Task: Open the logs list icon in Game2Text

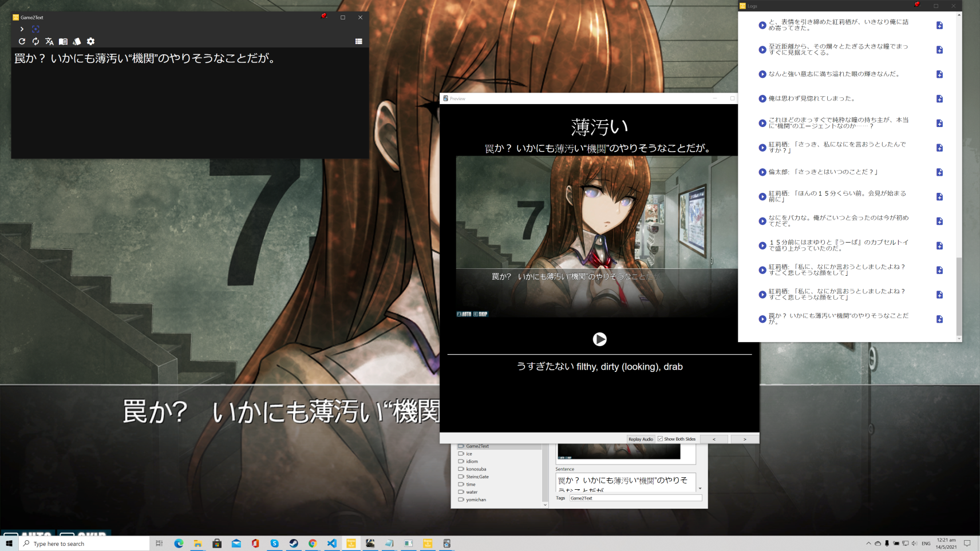Action: 359,41
